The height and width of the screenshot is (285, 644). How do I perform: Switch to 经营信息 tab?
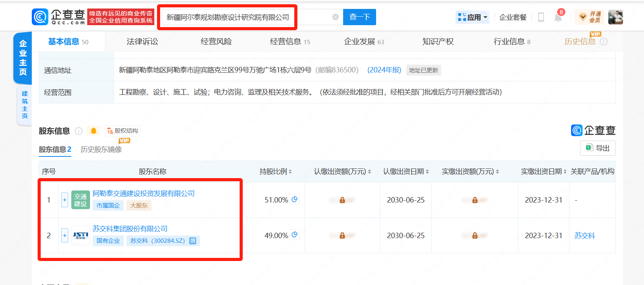click(x=290, y=41)
